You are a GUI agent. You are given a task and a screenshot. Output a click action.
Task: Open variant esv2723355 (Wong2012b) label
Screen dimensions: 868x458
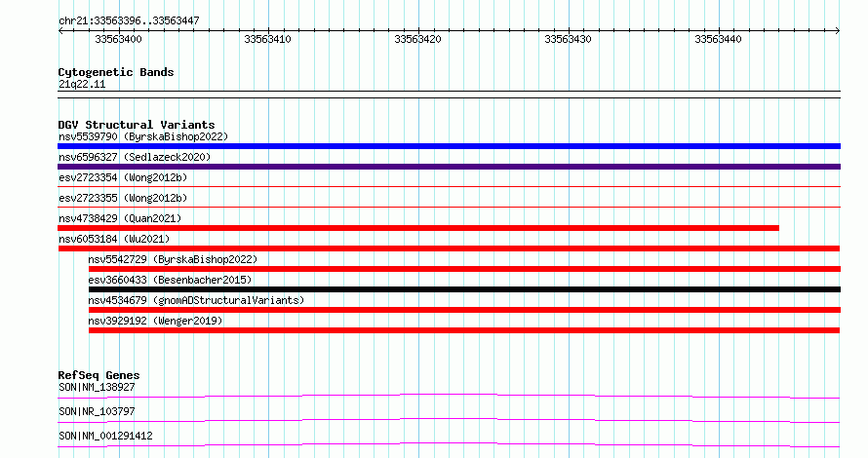(123, 198)
